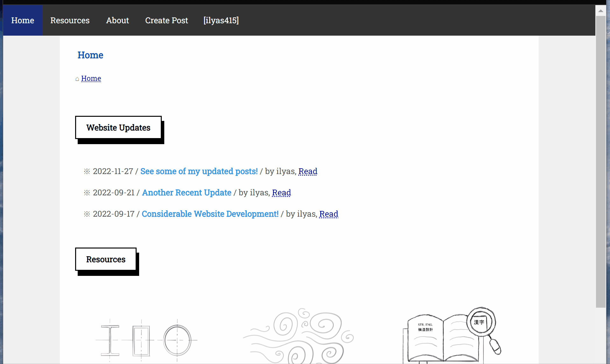Click the ※ bullet before 2022-09-17
Image resolution: width=610 pixels, height=364 pixels.
coord(87,214)
